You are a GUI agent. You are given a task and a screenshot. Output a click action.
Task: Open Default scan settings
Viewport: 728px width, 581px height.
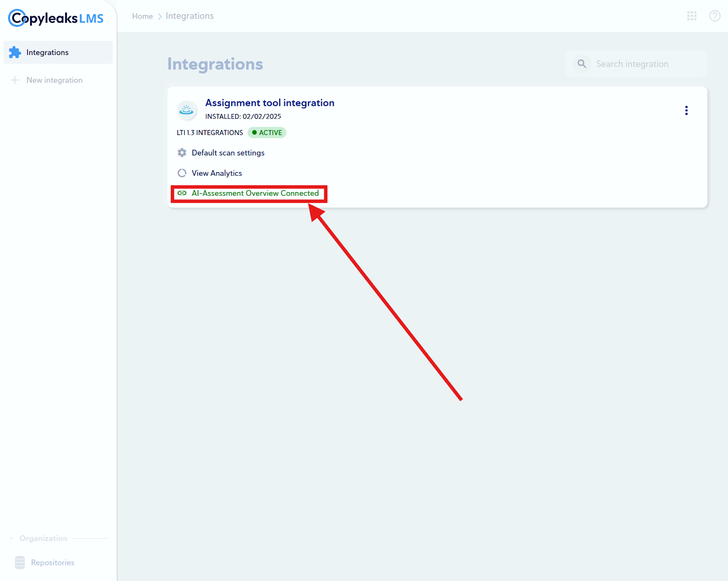(228, 153)
